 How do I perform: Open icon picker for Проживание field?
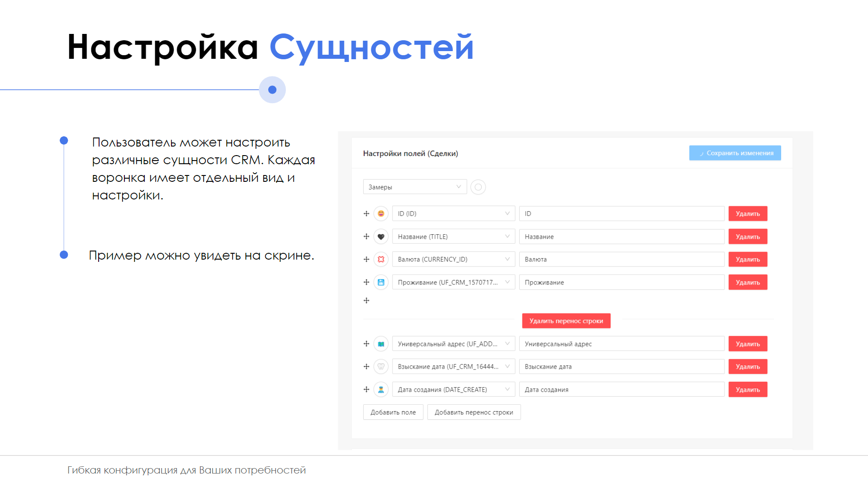(x=381, y=282)
